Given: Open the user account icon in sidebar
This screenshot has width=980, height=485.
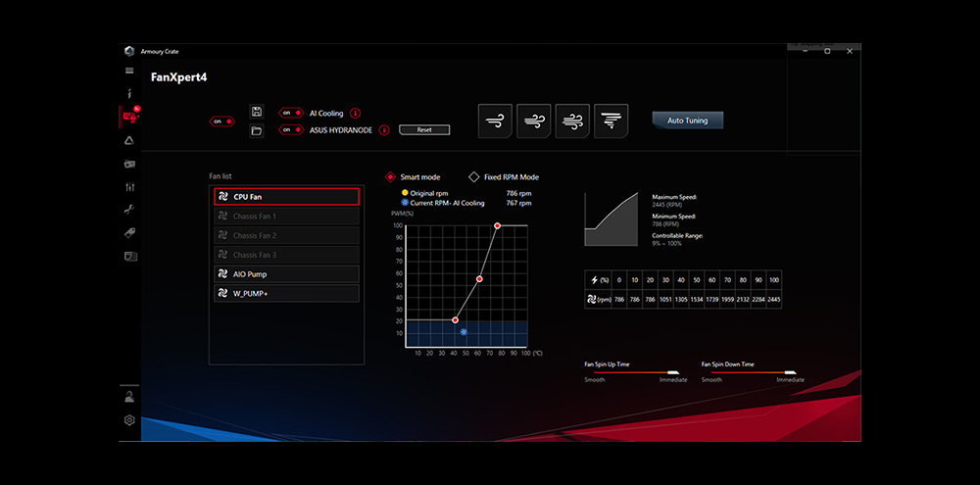Looking at the screenshot, I should (x=129, y=397).
